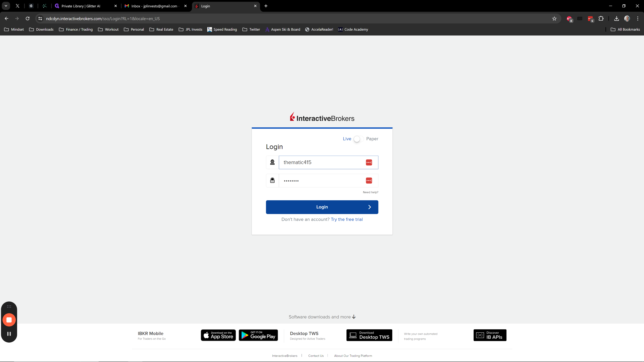Open Code Academy bookmark

(x=353, y=29)
